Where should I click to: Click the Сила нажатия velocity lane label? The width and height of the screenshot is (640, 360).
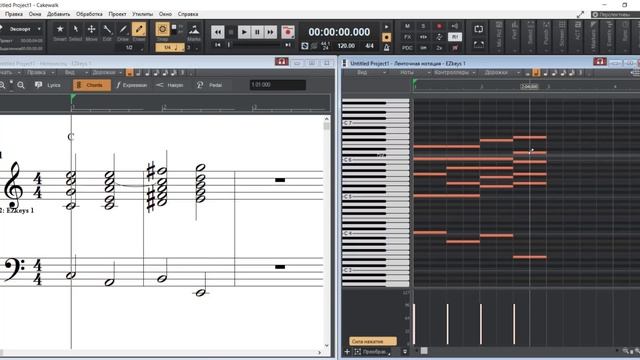point(372,341)
